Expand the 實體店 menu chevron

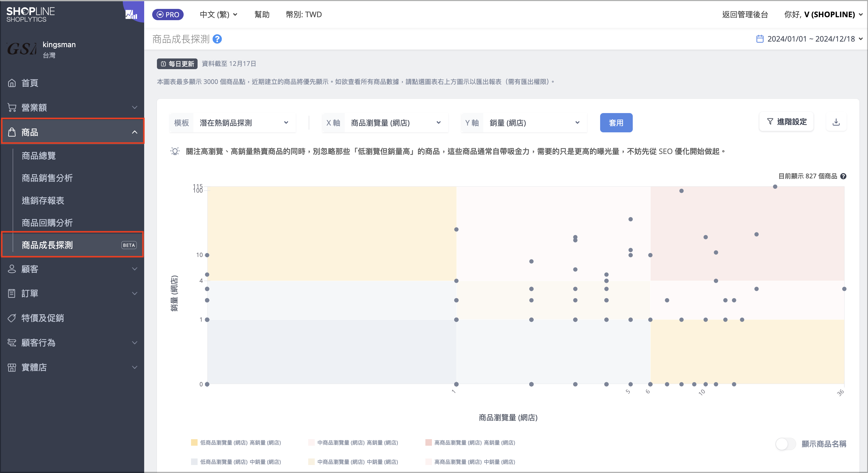click(x=134, y=367)
